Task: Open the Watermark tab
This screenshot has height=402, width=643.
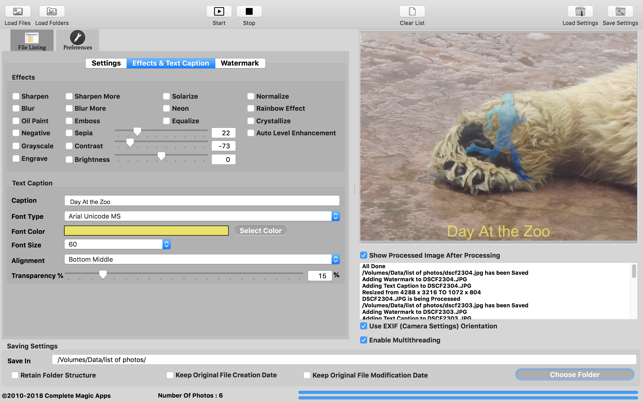Action: [239, 63]
